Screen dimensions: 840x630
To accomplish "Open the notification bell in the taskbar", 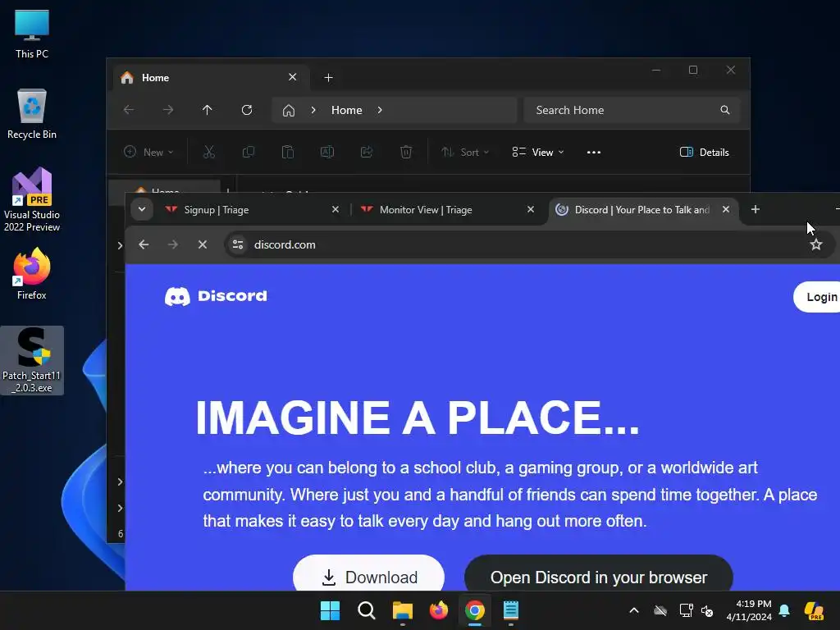I will click(x=784, y=610).
